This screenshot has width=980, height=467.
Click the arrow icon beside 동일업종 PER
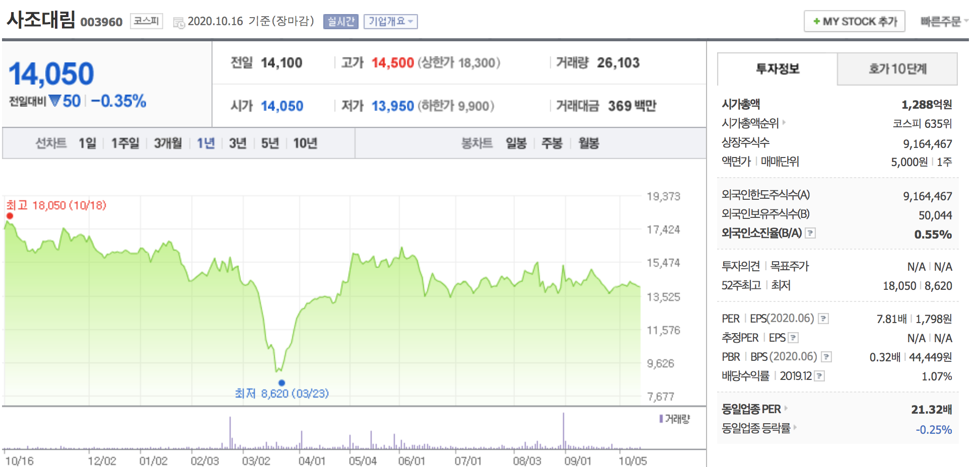coord(786,408)
